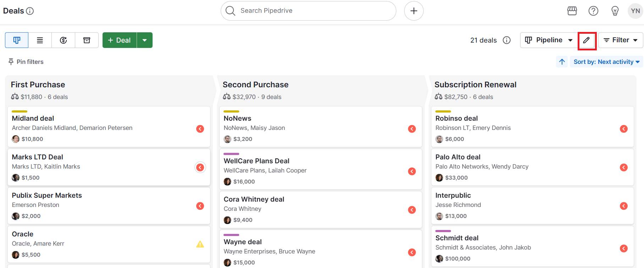Viewport: 644px width, 268px height.
Task: Click the overdue activity icon on Midland deal
Action: pos(200,129)
